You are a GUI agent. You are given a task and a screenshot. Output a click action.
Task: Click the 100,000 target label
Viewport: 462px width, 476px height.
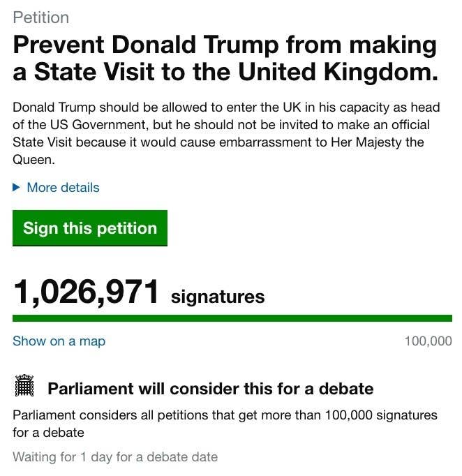429,341
